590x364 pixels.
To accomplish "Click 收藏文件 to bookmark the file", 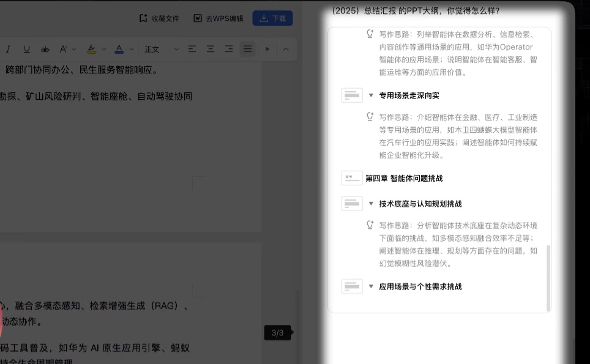I will tap(159, 18).
